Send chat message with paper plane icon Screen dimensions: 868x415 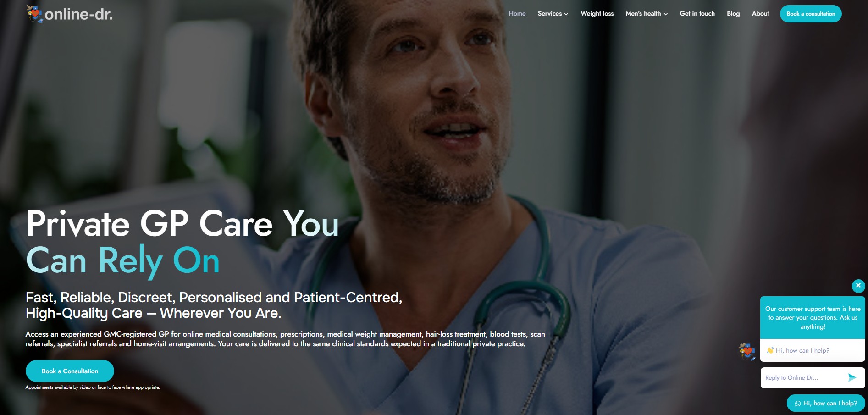[852, 377]
